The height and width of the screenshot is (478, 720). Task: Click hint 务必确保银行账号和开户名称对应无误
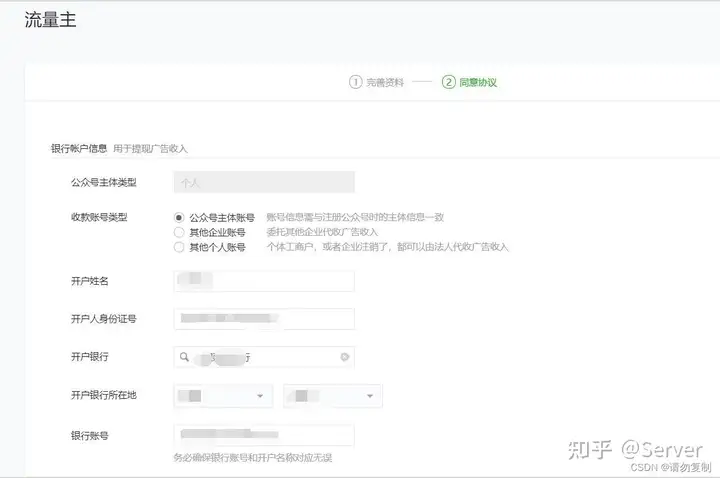(x=253, y=457)
